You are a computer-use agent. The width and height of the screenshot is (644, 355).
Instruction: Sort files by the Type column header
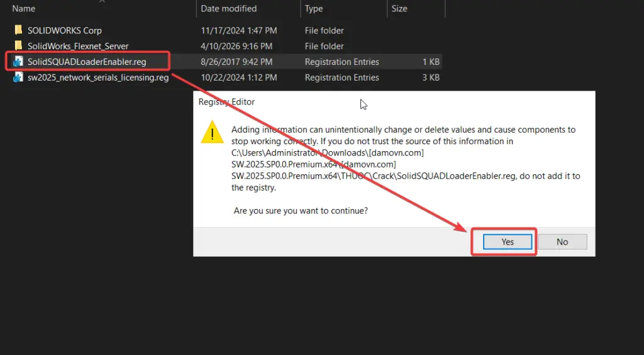314,9
